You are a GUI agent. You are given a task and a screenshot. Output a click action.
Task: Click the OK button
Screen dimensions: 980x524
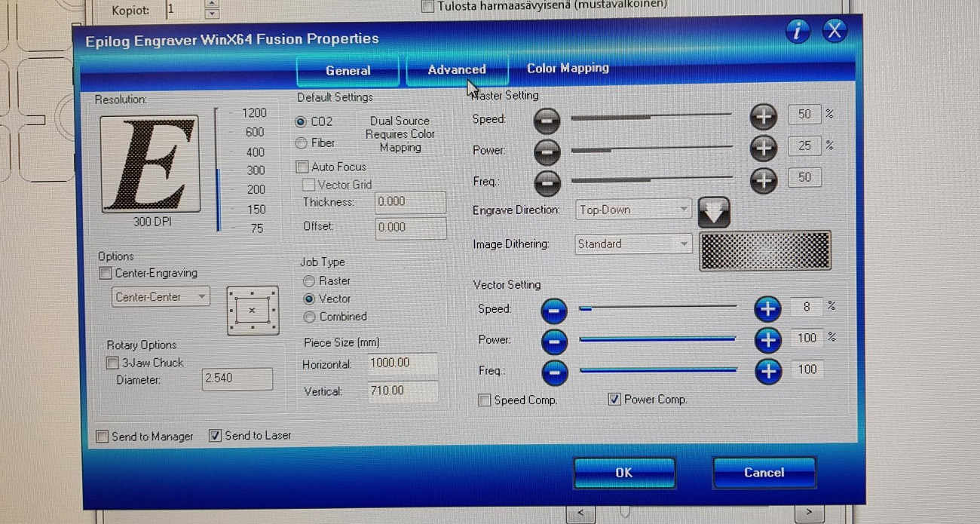[x=623, y=473]
